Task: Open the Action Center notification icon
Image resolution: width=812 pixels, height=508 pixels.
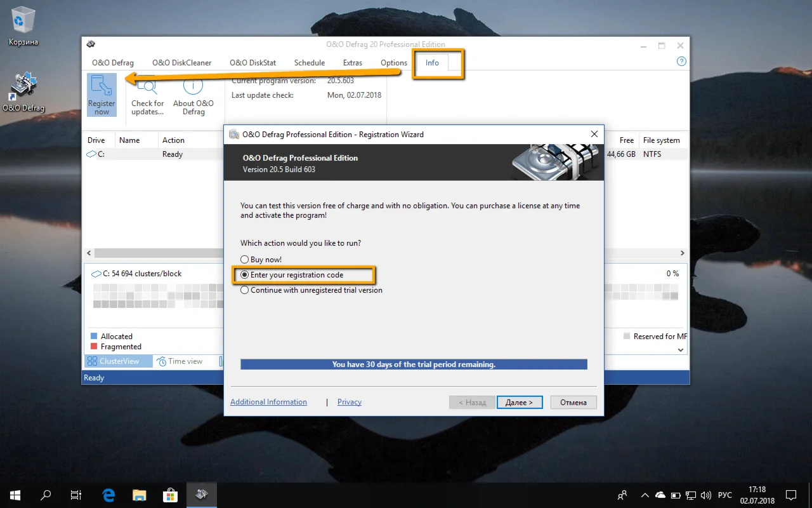Action: click(792, 495)
